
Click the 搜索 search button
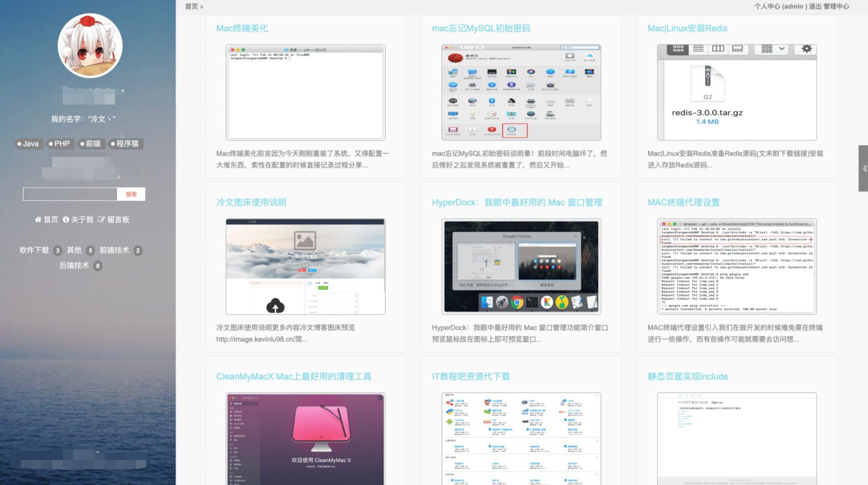(x=131, y=194)
